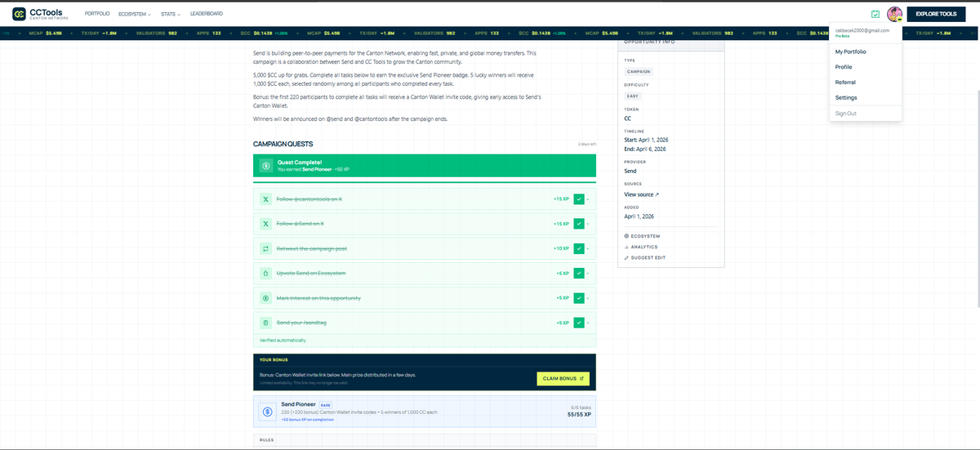
Task: Click the CLAIM BONUS button
Action: coord(563,379)
